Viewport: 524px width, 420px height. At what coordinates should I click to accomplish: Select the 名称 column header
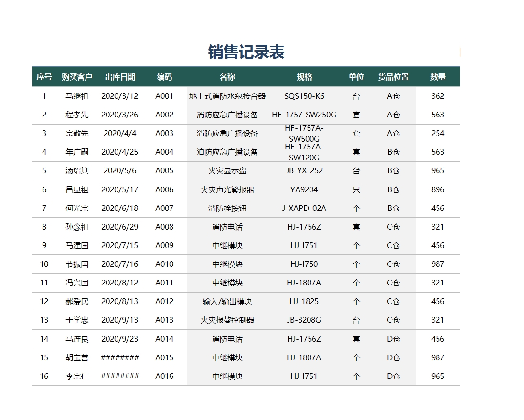point(227,77)
